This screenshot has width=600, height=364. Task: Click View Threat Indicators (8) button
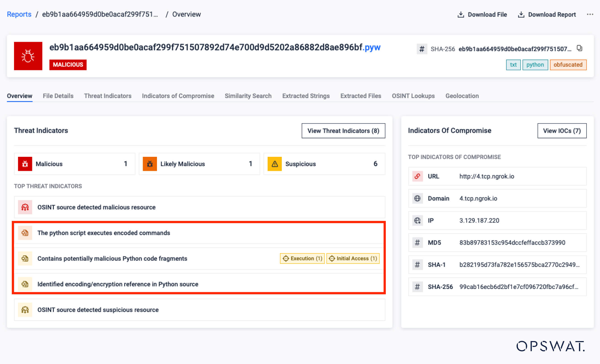[x=343, y=131]
